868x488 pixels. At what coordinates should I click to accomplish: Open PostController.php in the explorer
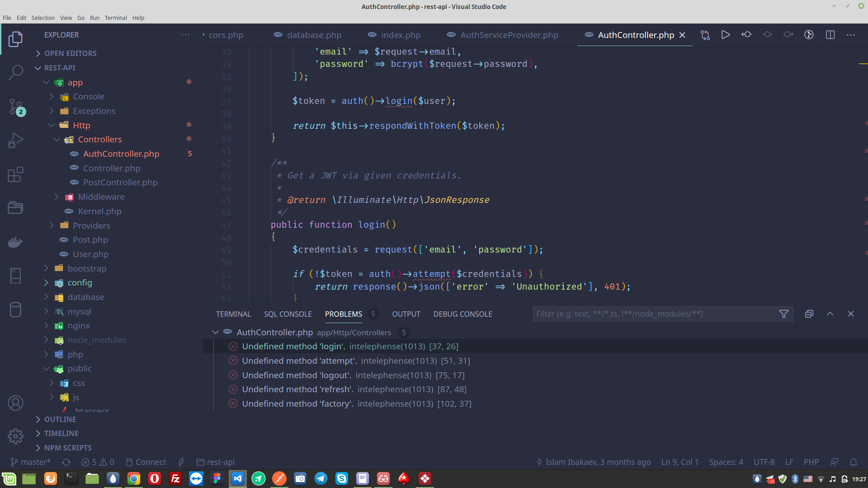120,183
